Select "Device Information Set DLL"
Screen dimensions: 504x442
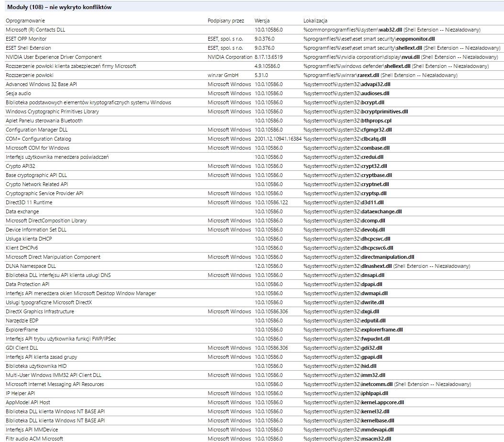pyautogui.click(x=36, y=230)
